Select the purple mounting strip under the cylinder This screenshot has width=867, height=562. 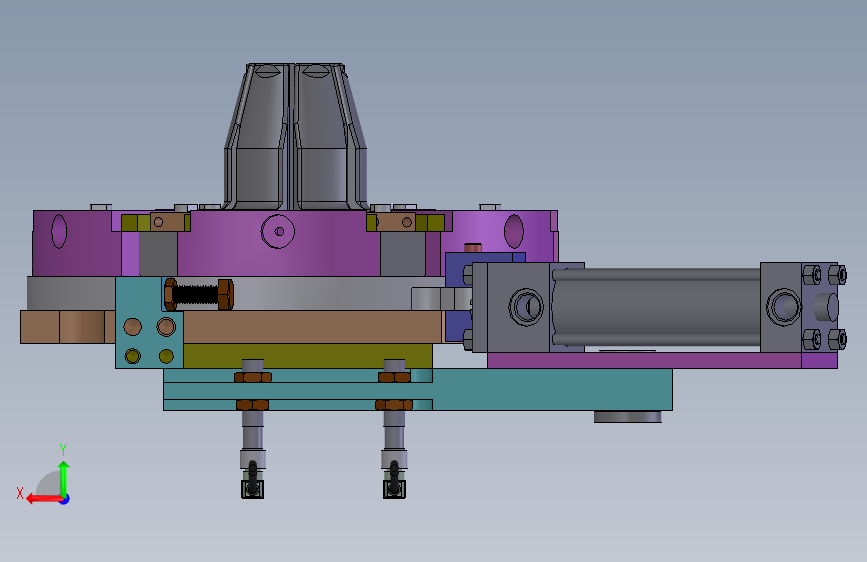click(662, 360)
